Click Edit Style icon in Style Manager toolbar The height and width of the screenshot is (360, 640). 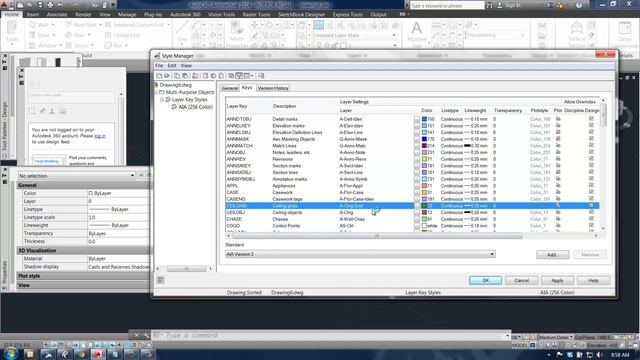pos(196,76)
